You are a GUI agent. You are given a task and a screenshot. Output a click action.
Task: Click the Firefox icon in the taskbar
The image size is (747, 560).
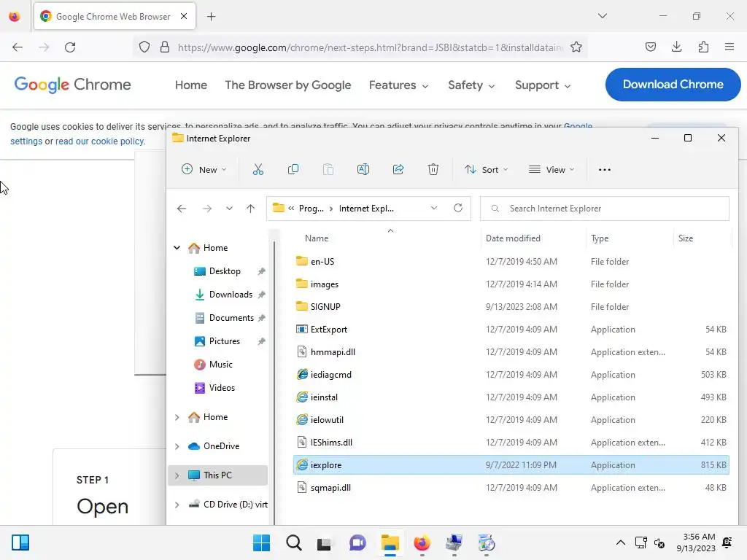coord(422,542)
